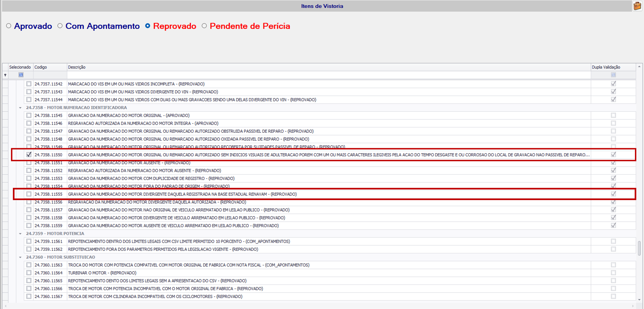Click the briefcase icon in the title bar
This screenshot has height=309, width=644.
point(637,6)
